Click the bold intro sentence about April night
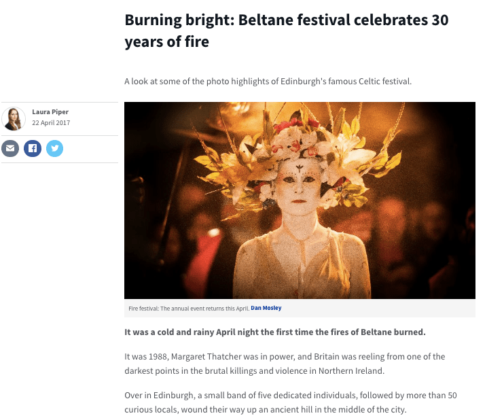This screenshot has width=504, height=420. click(274, 332)
